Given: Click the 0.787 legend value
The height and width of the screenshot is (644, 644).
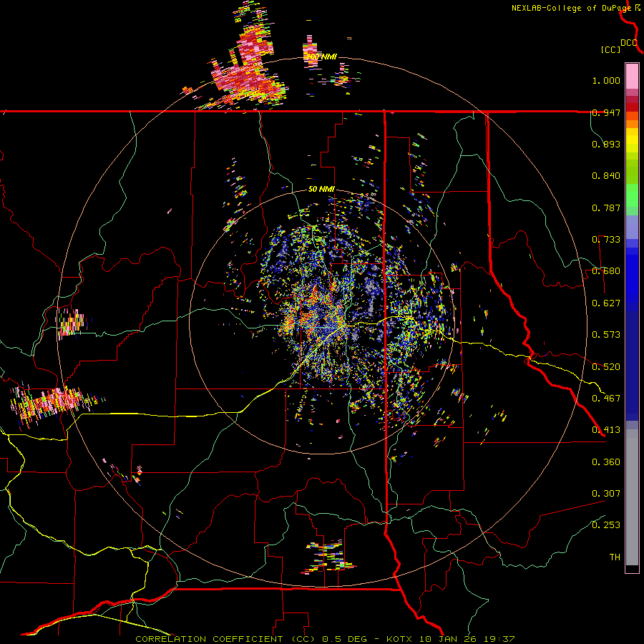Looking at the screenshot, I should tap(606, 208).
